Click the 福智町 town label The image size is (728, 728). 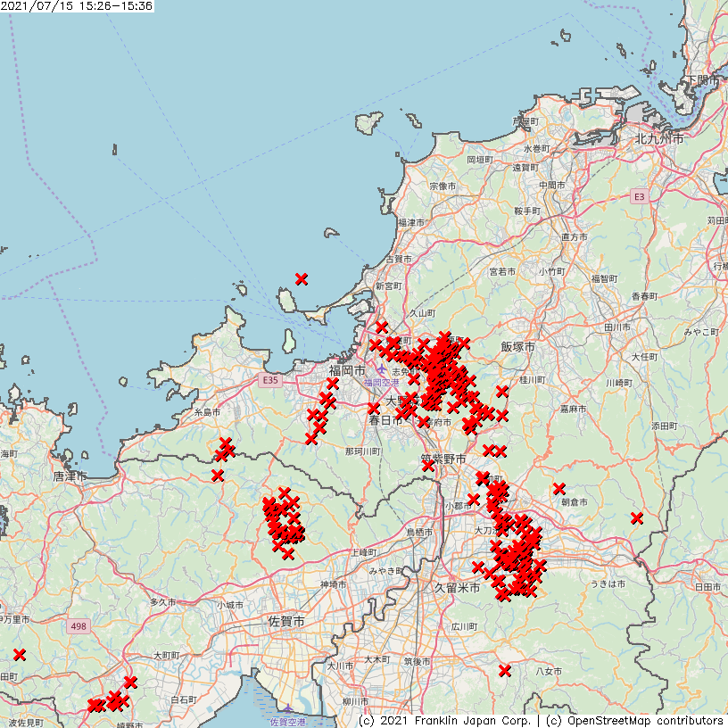pos(605,278)
